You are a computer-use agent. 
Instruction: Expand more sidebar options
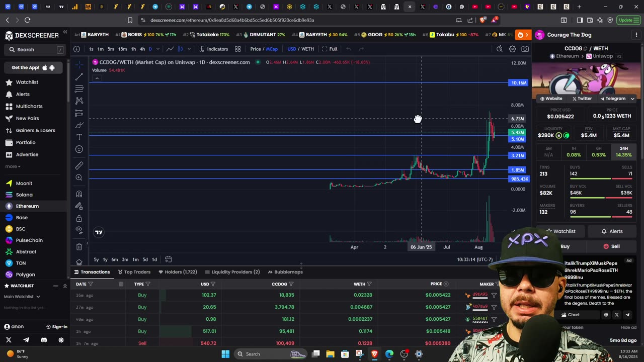pos(13,166)
